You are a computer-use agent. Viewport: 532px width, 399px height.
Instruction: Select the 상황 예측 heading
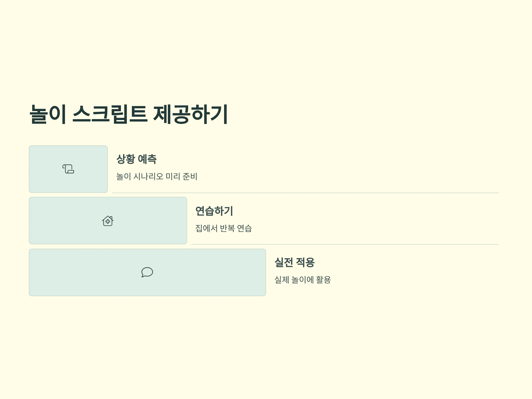coord(136,159)
